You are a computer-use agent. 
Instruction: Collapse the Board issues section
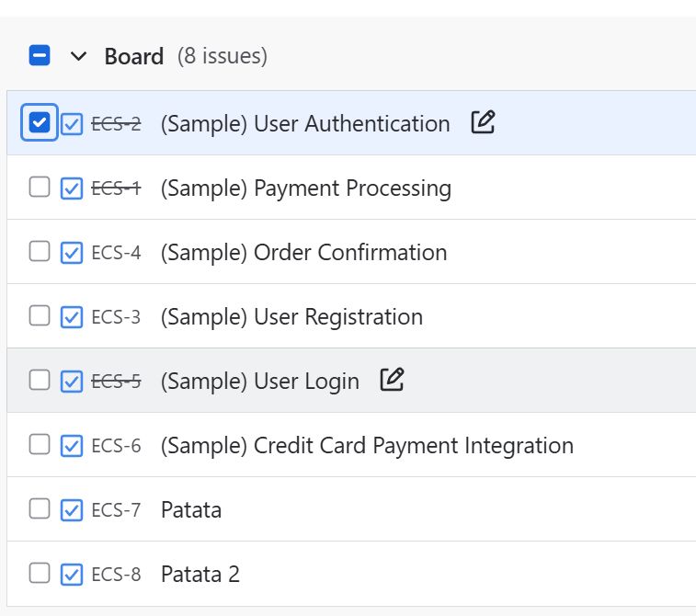tap(79, 56)
